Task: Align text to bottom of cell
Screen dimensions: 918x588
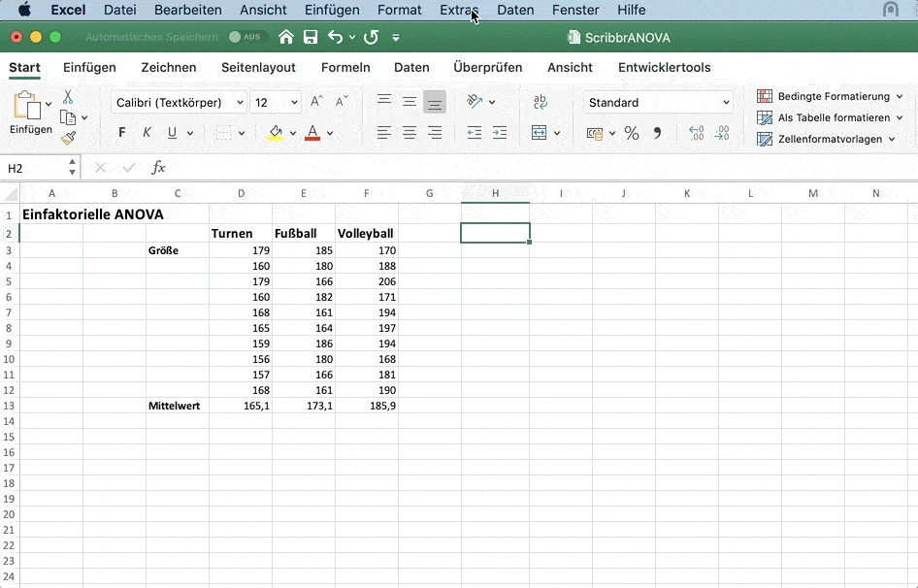Action: click(x=435, y=102)
